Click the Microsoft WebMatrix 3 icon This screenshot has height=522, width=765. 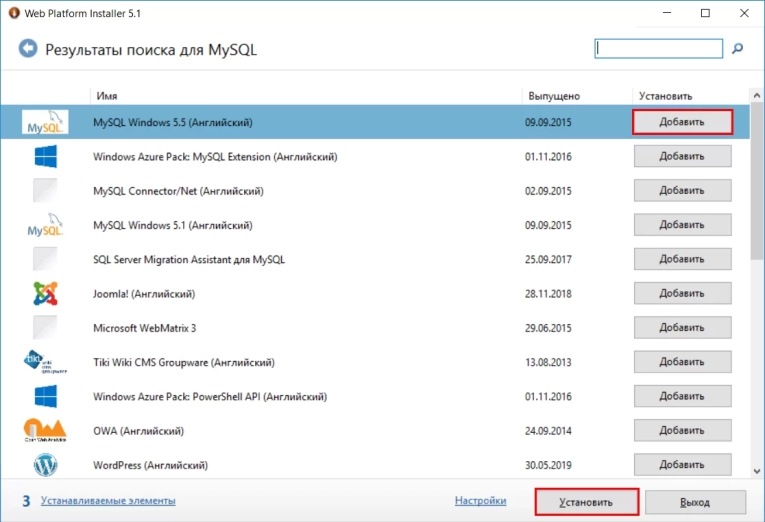tap(45, 327)
